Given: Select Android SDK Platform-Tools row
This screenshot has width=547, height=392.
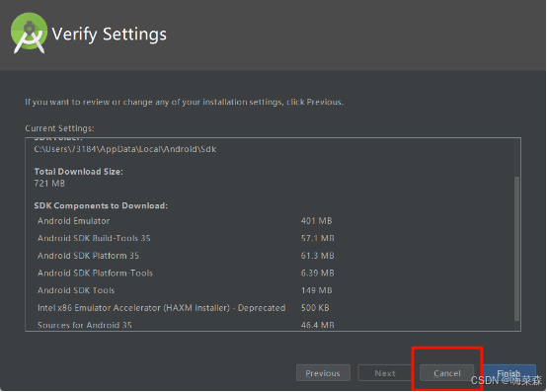Looking at the screenshot, I should (x=186, y=274).
